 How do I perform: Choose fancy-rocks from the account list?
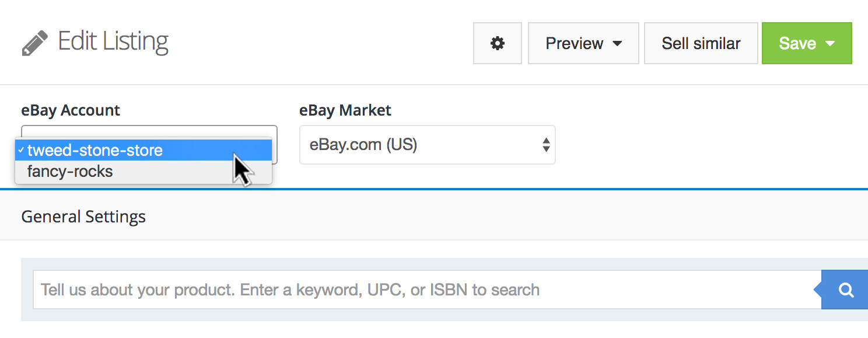[x=70, y=172]
